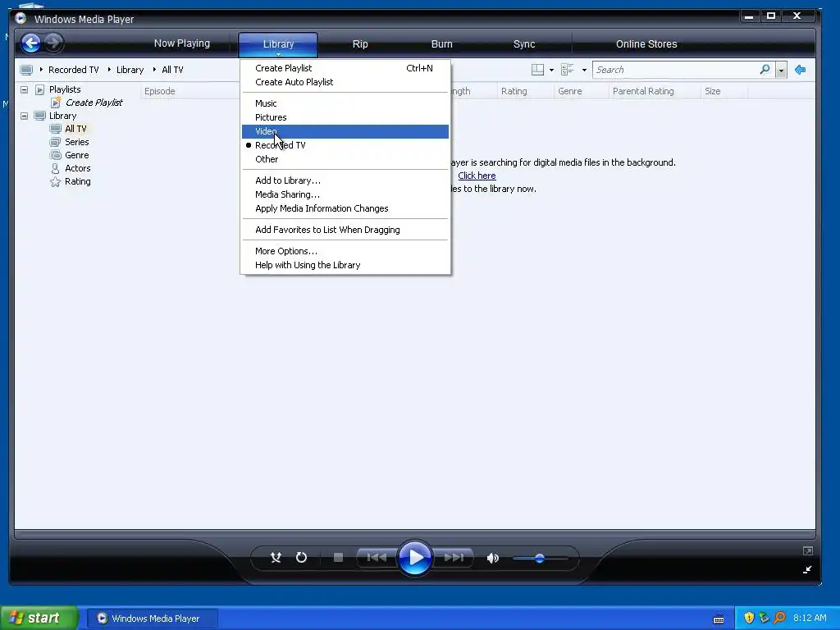Open the Now Playing tab

[x=181, y=43]
